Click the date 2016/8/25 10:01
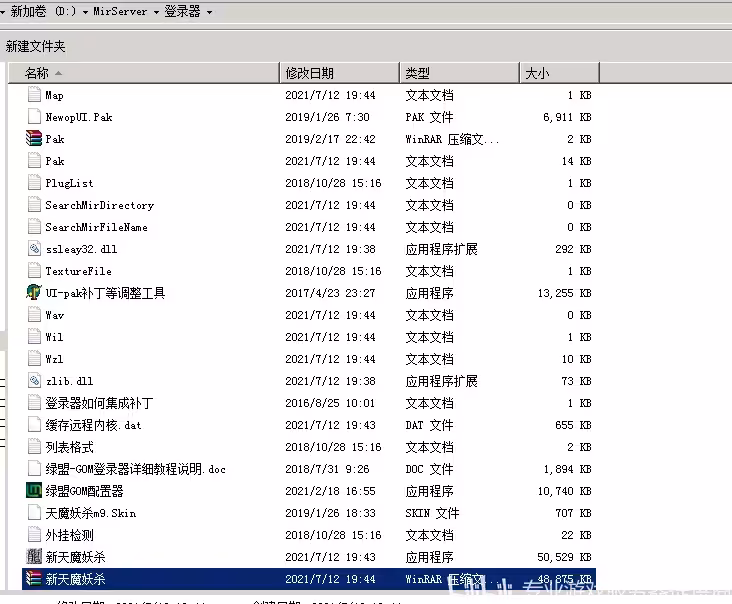The height and width of the screenshot is (604, 732). tap(331, 403)
